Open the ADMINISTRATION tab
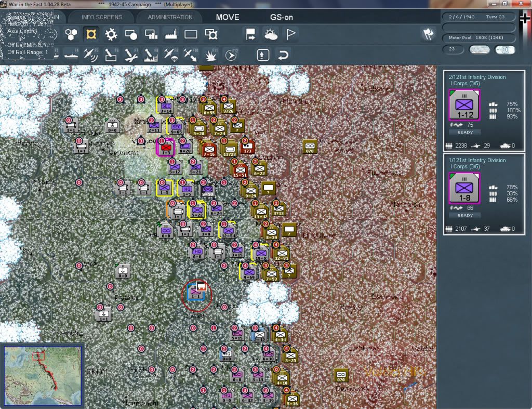532x409 pixels. coord(170,17)
